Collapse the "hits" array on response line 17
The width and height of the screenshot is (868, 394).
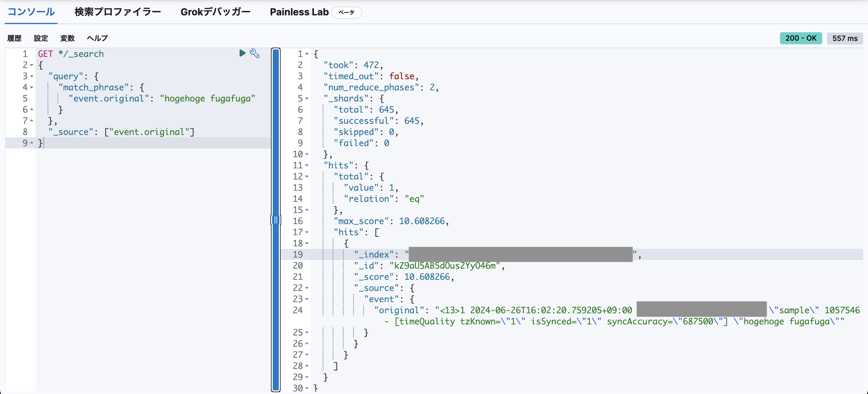click(x=307, y=232)
